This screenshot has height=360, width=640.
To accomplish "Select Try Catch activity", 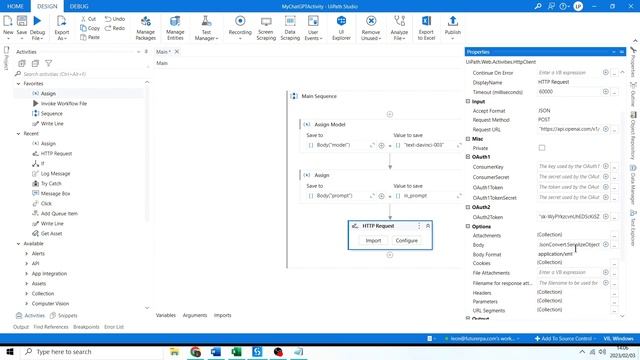I will pos(51,184).
